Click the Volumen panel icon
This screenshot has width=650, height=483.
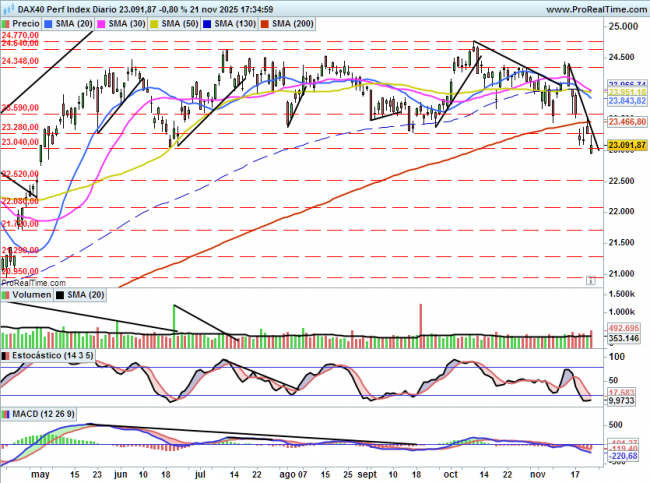pyautogui.click(x=7, y=296)
